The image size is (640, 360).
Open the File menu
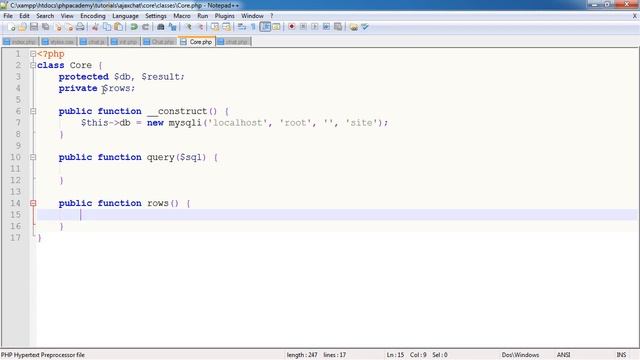pos(8,16)
